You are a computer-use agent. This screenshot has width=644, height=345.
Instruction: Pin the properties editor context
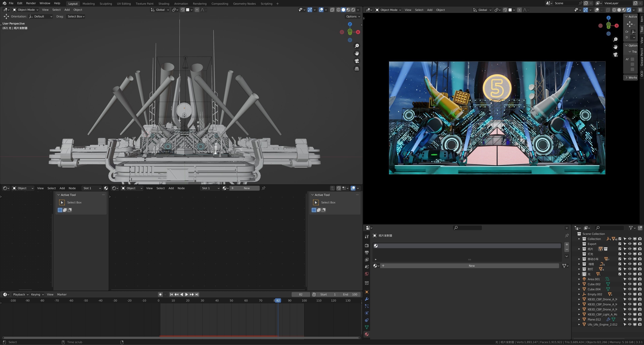pyautogui.click(x=567, y=236)
